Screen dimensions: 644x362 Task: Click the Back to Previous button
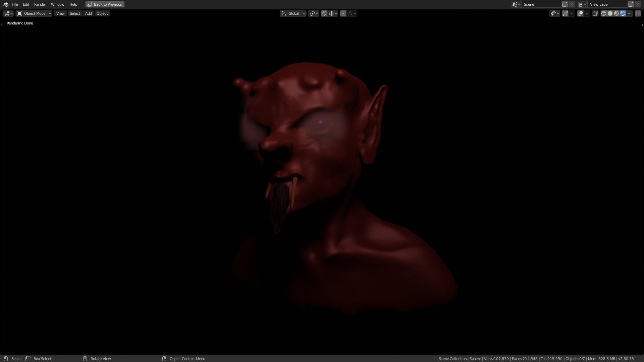[105, 4]
